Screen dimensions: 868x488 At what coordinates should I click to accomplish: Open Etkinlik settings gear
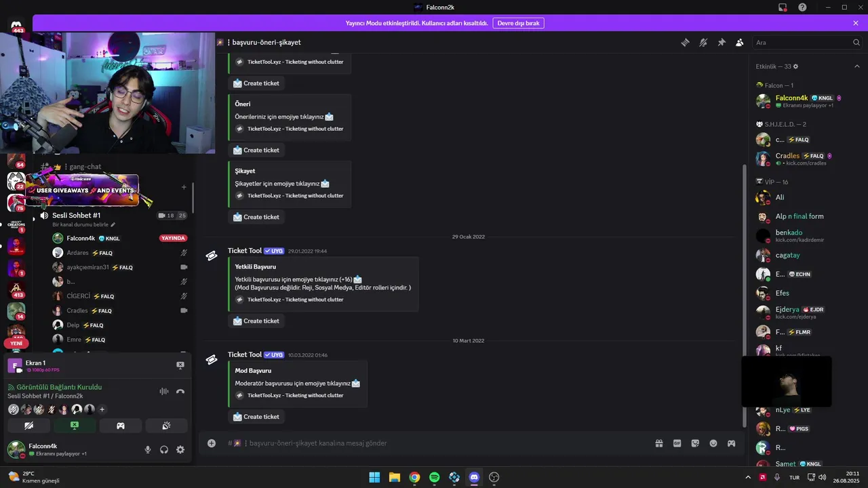point(795,66)
